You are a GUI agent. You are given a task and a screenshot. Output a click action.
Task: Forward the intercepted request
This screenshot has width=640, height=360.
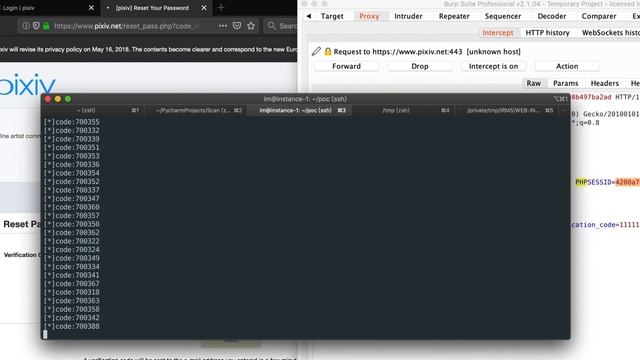[346, 66]
